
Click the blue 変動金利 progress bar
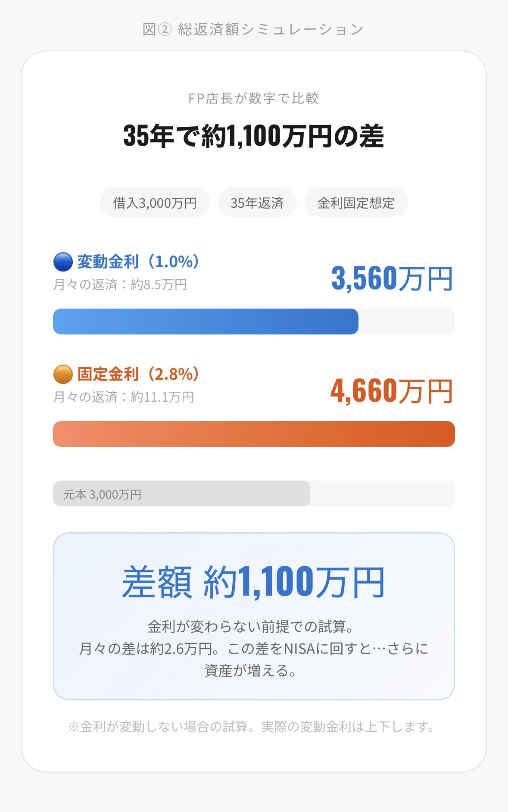point(206,322)
